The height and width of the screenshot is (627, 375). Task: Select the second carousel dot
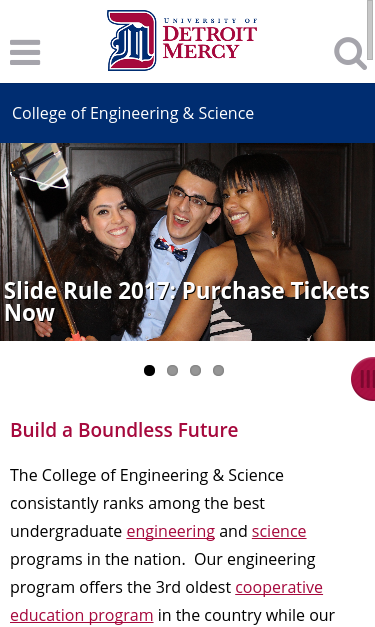pyautogui.click(x=172, y=370)
